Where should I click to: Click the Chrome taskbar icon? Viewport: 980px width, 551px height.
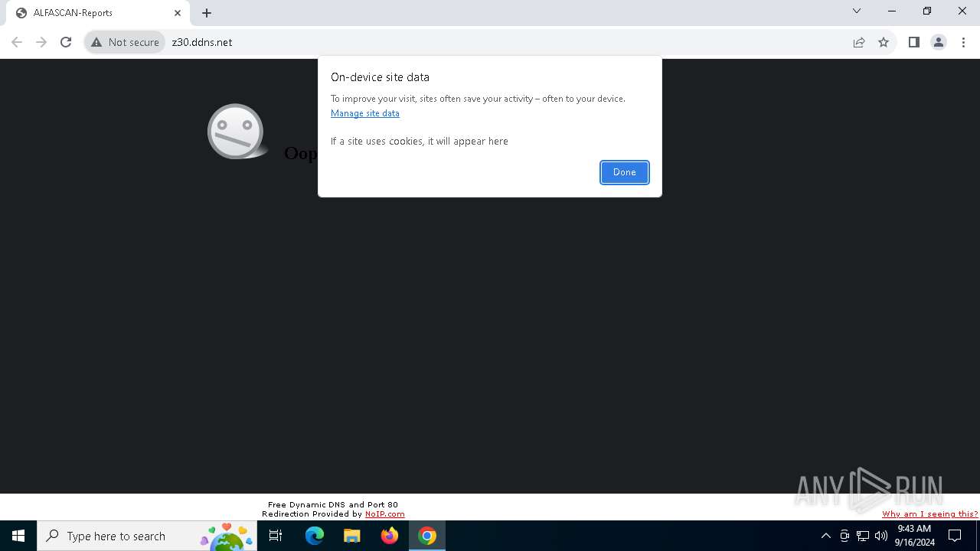(427, 536)
